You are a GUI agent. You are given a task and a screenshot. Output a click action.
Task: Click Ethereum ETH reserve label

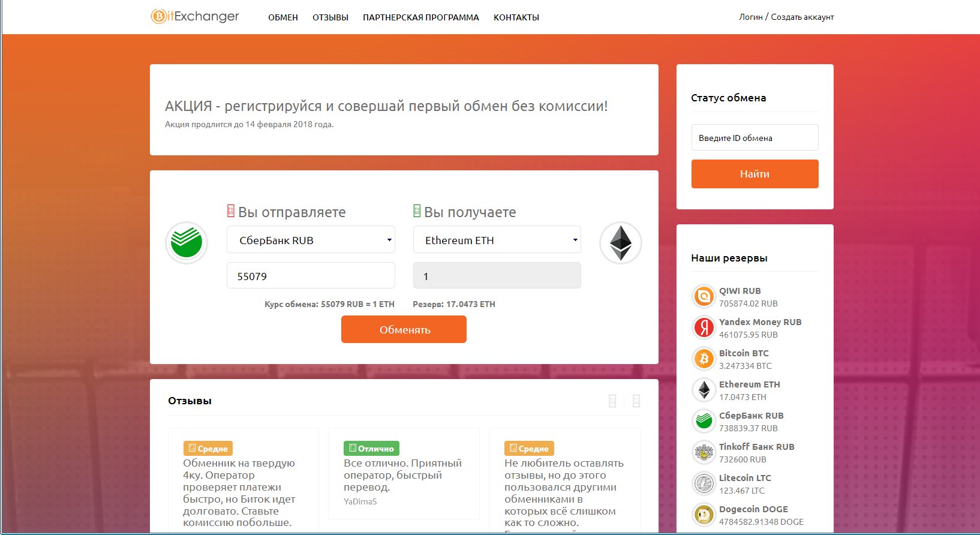click(750, 384)
